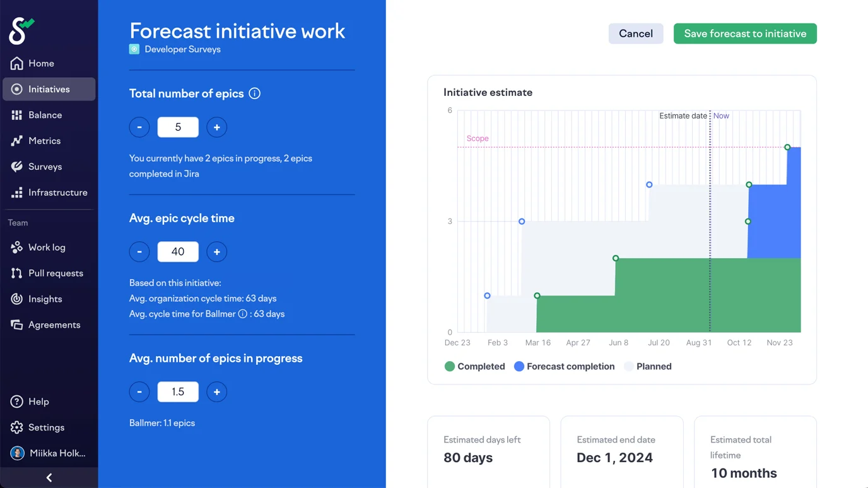Screen dimensions: 868x488
Task: Click the Ballmer cycle time info icon
Action: click(x=243, y=314)
